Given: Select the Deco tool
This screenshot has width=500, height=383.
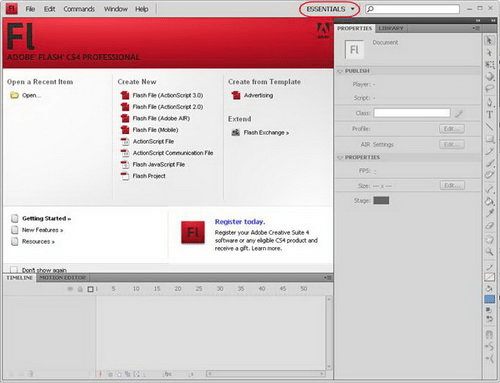Looking at the screenshot, I should (489, 175).
